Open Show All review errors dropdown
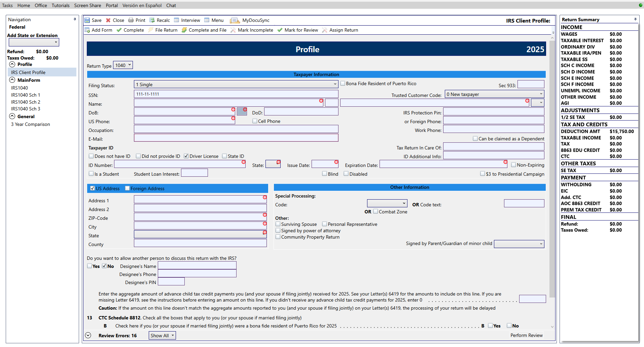The width and height of the screenshot is (644, 347). pos(162,336)
